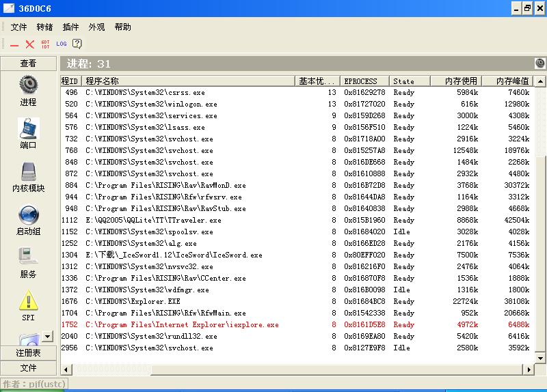Sort by the 内存使用 column header
The image size is (547, 392).
tap(456, 81)
